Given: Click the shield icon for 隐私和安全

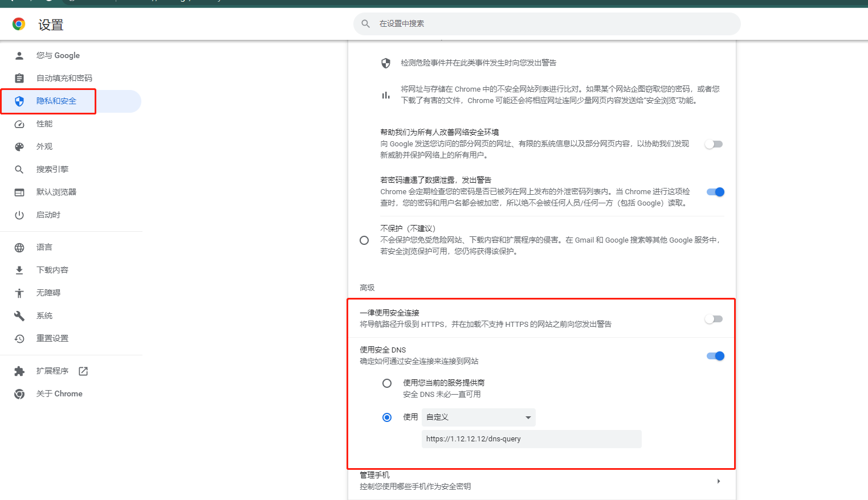Looking at the screenshot, I should coord(19,101).
